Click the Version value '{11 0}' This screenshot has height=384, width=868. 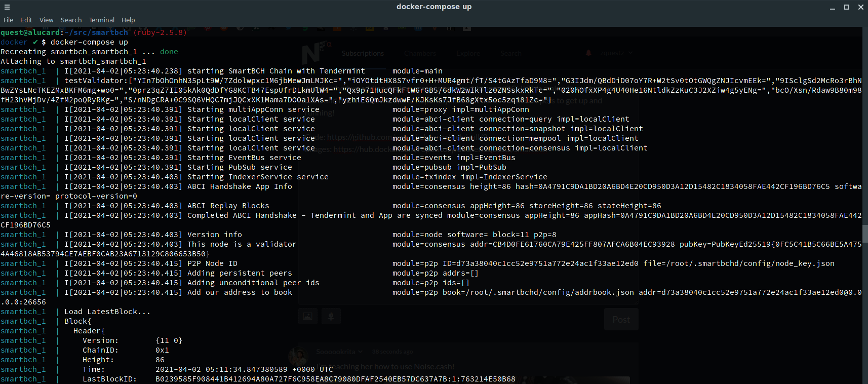(x=169, y=340)
